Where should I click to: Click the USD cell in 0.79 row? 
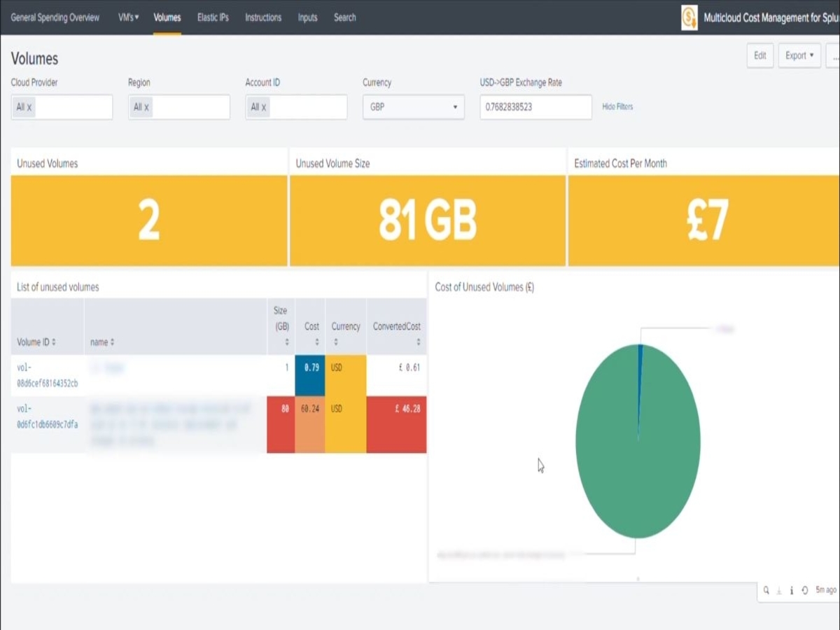[346, 375]
